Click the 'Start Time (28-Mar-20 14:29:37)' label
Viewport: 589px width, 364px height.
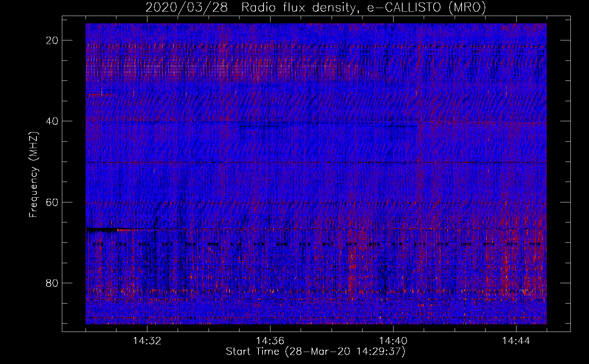point(316,352)
